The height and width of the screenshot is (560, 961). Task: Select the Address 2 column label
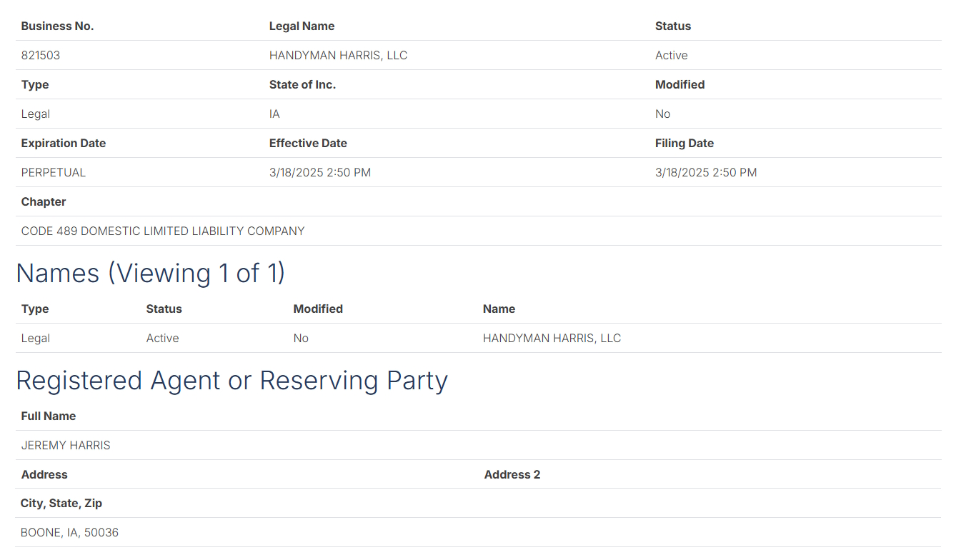pos(512,474)
